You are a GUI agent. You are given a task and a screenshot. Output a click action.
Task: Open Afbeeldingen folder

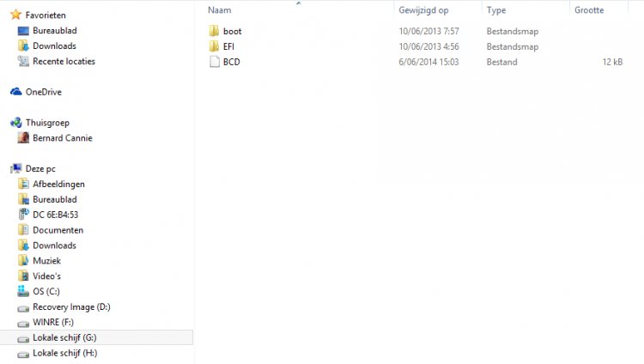point(58,184)
